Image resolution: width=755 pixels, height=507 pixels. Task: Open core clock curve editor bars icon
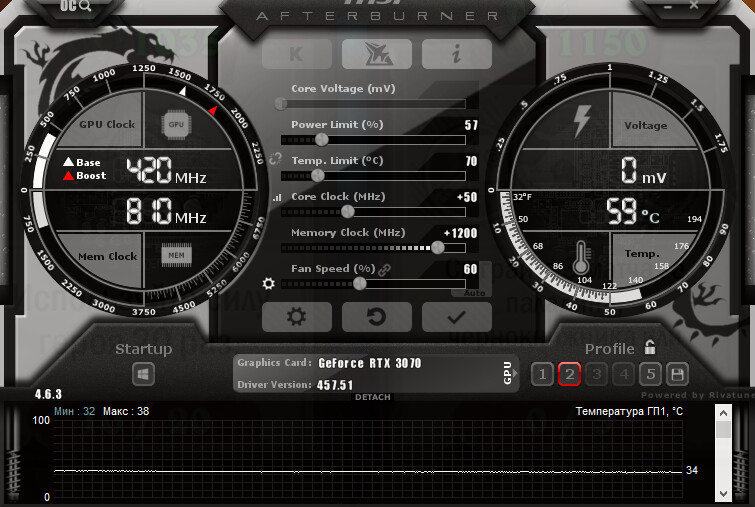click(277, 197)
